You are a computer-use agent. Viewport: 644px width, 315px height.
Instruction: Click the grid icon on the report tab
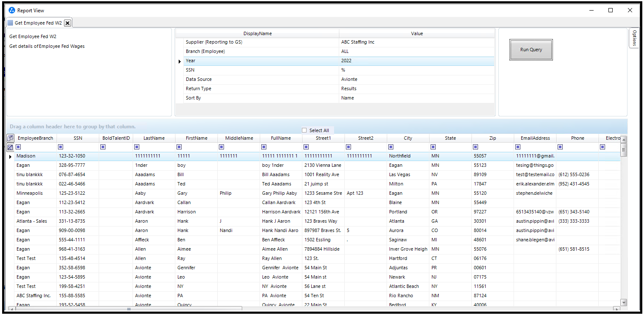click(x=10, y=23)
